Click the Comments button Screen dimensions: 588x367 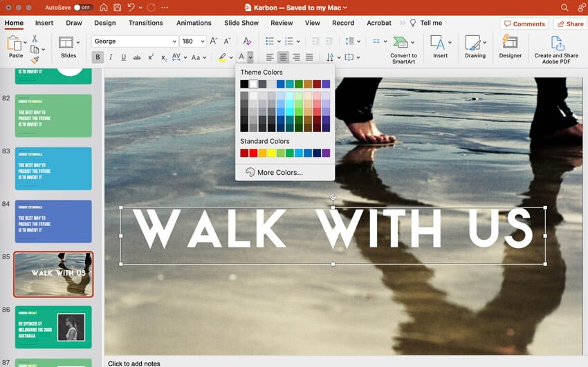(524, 23)
